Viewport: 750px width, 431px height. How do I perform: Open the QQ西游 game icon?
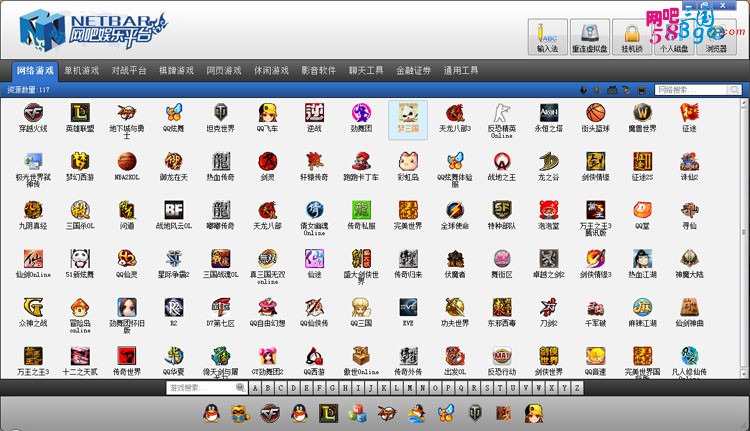[314, 361]
